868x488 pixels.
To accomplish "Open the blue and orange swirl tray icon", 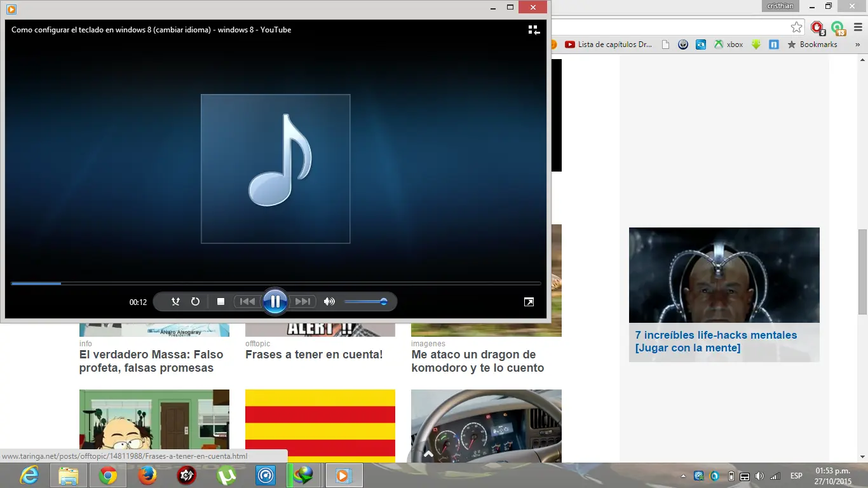I will pyautogui.click(x=715, y=476).
